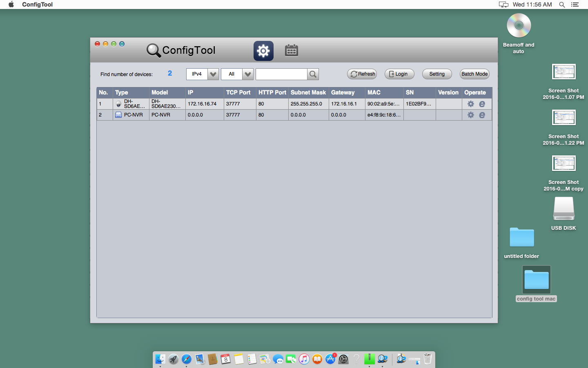Open Launchpad from the dock
The height and width of the screenshot is (368, 588).
coord(173,359)
